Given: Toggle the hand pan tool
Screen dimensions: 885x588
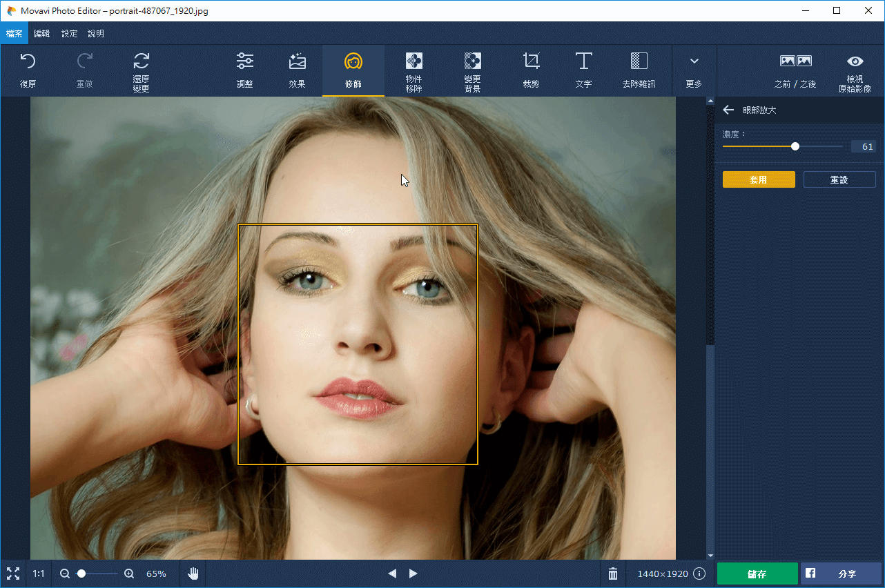Looking at the screenshot, I should 193,574.
